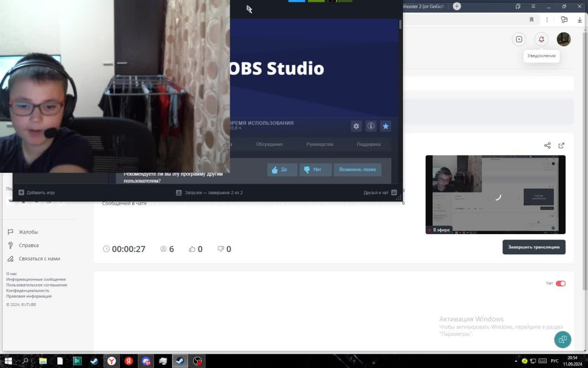Switch to the Руководства tab
This screenshot has height=368, width=588.
coord(320,144)
